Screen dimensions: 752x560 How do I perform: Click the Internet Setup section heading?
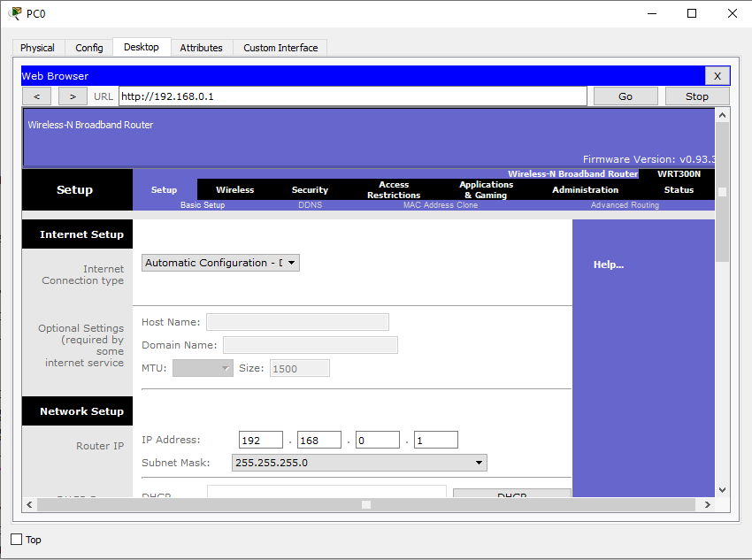coord(81,234)
